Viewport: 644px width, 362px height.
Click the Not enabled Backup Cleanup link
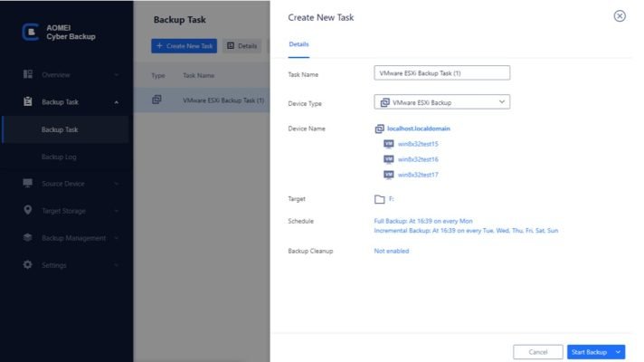[392, 251]
